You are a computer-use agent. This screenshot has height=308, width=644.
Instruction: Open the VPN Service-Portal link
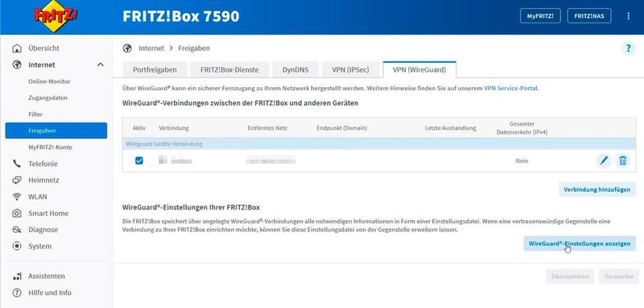coord(510,88)
